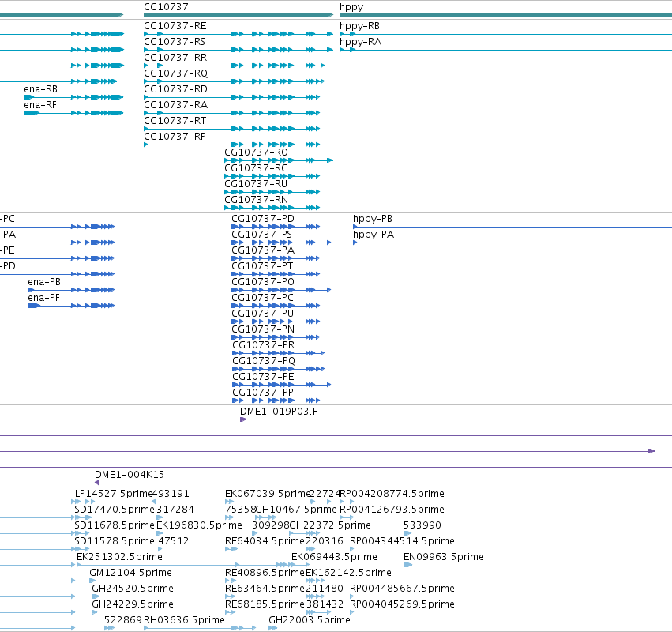Image resolution: width=672 pixels, height=632 pixels.
Task: Select the ena-RF transcript label
Action: [x=40, y=105]
